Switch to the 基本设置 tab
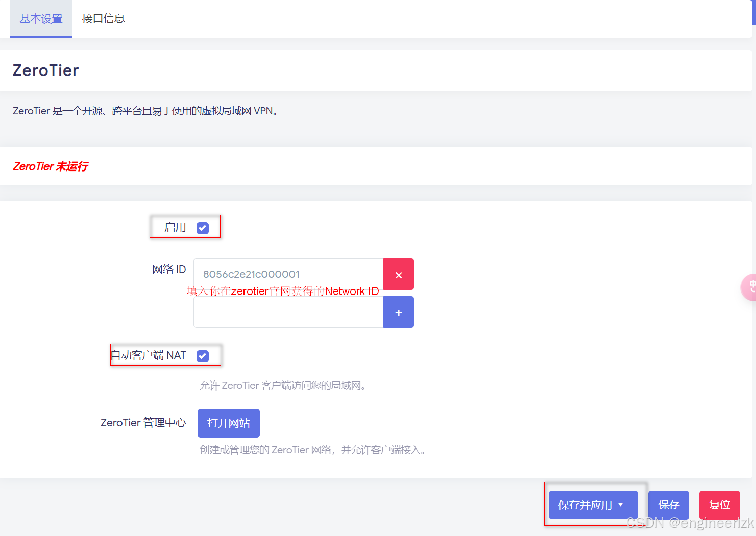The height and width of the screenshot is (536, 756). point(41,19)
